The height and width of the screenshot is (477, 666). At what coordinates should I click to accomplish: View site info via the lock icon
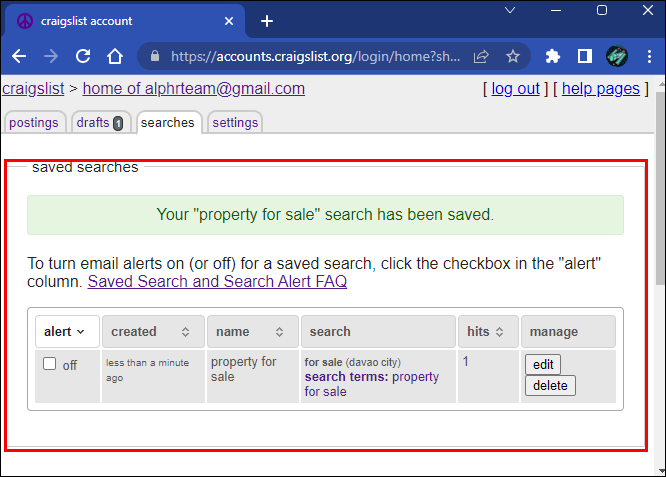[155, 56]
